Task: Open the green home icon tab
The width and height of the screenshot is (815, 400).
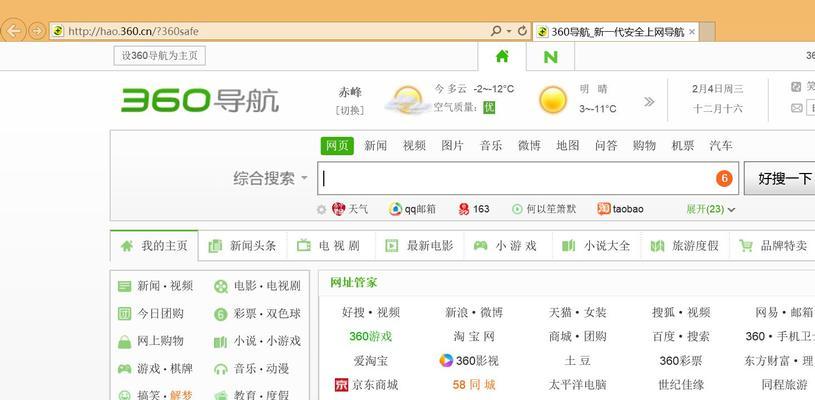Action: coord(502,56)
